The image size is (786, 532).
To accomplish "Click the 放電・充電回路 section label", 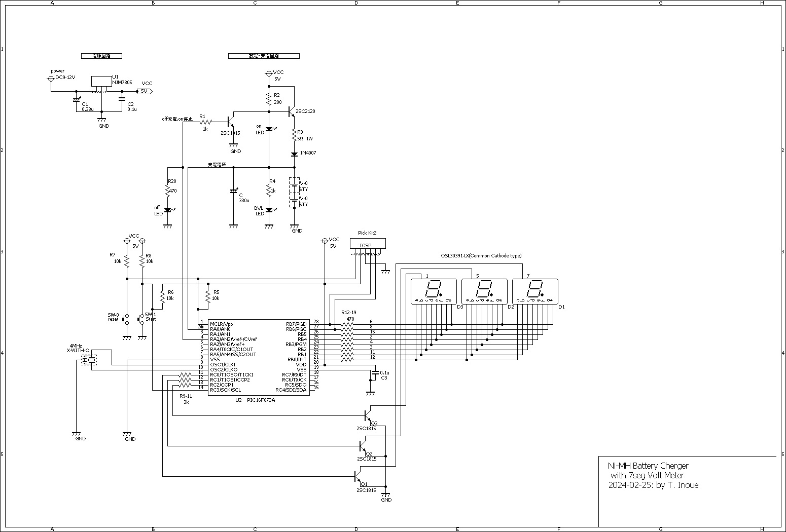I will pyautogui.click(x=264, y=56).
